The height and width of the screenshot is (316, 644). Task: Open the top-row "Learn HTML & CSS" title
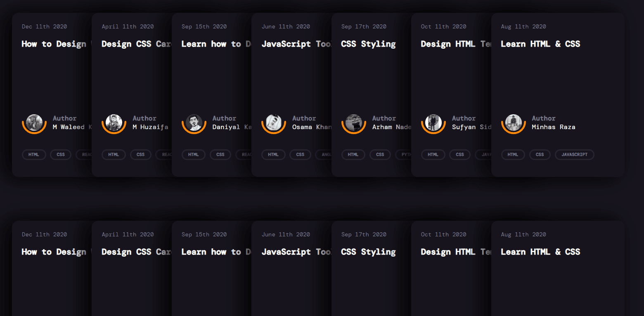tap(540, 44)
